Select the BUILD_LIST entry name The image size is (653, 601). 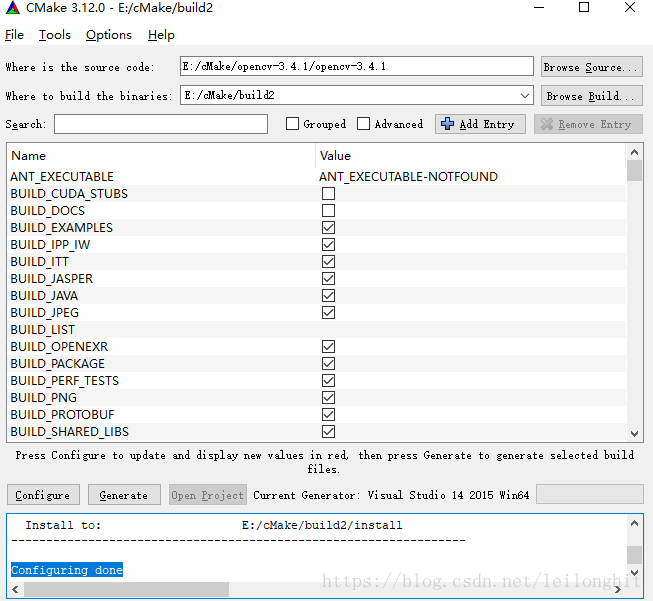click(x=42, y=330)
